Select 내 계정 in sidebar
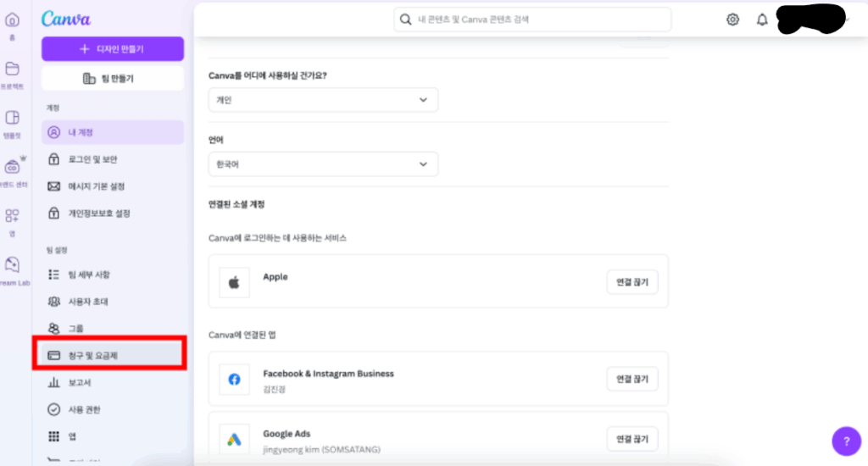The width and height of the screenshot is (868, 466). tap(113, 132)
